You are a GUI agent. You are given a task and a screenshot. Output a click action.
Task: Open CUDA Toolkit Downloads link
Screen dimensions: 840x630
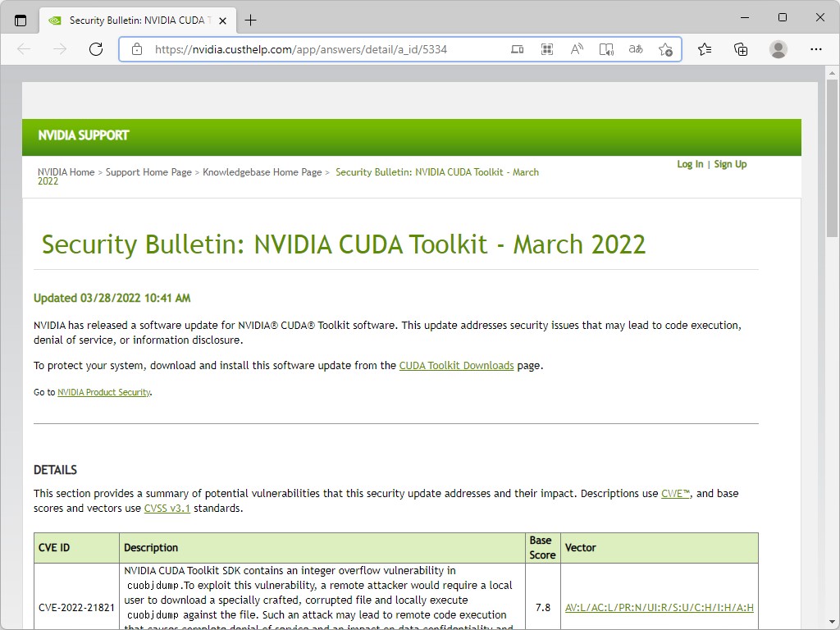(x=456, y=365)
